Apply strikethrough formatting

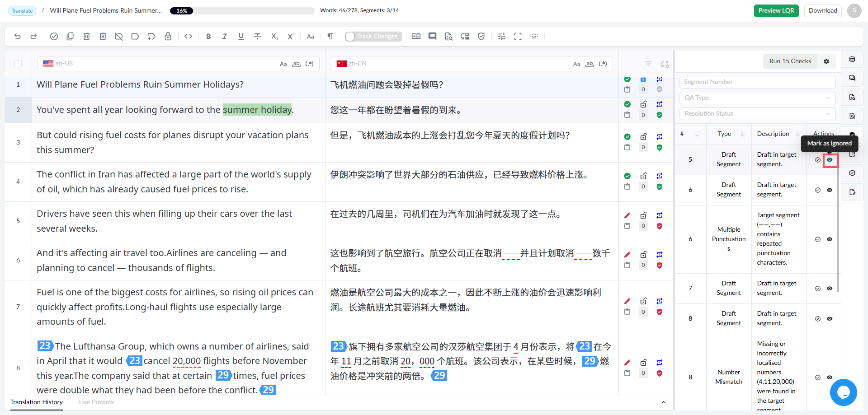pos(257,37)
